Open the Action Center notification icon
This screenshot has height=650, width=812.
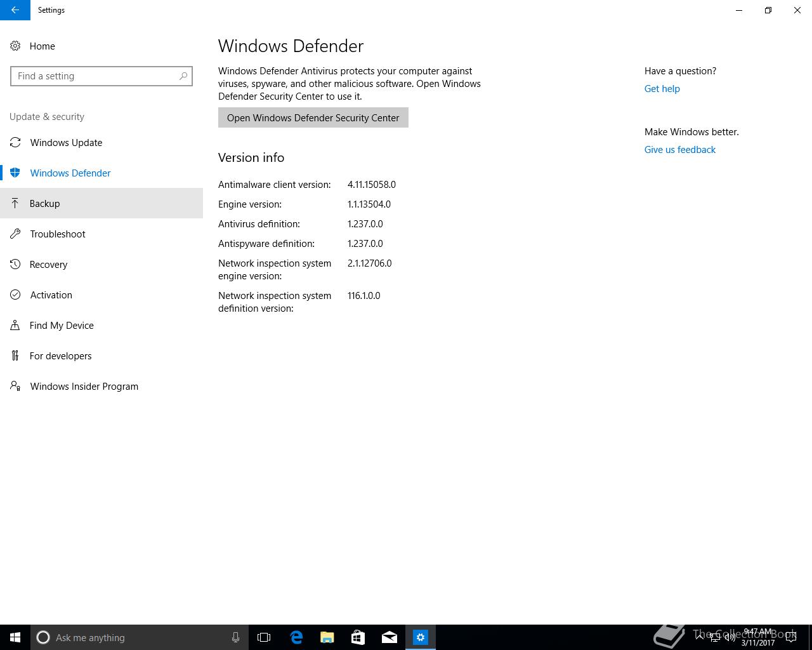(x=791, y=637)
